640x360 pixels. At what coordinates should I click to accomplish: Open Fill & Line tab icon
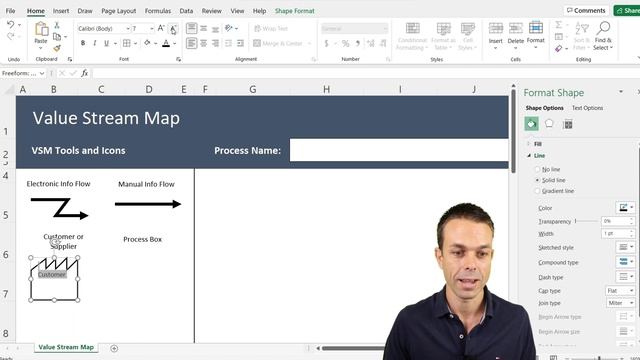(x=531, y=124)
